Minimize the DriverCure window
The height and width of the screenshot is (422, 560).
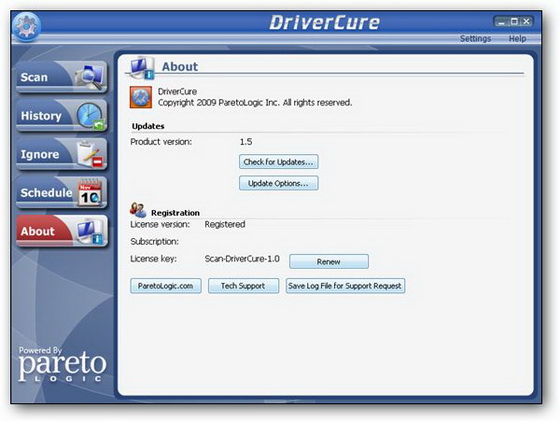(x=501, y=22)
